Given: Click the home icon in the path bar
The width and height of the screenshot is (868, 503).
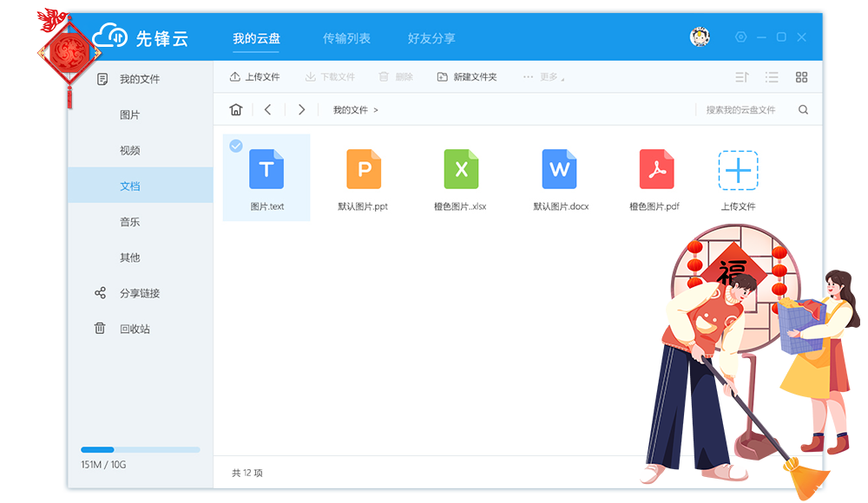Looking at the screenshot, I should [x=235, y=110].
